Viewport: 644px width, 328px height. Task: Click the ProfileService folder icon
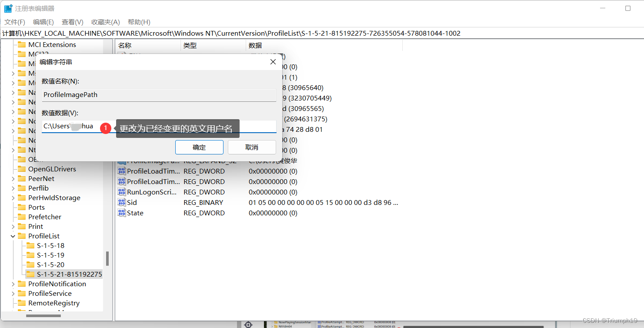pyautogui.click(x=22, y=294)
